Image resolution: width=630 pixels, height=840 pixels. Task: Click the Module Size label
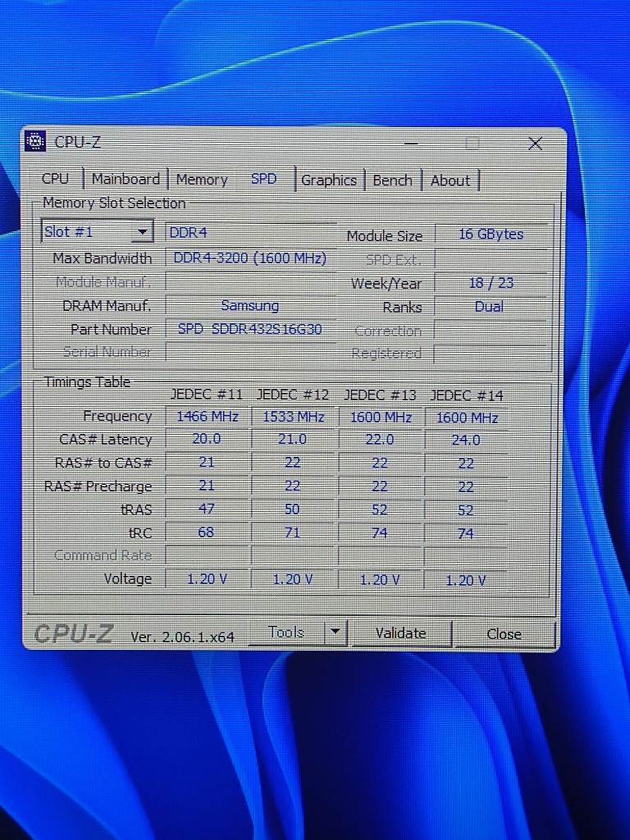pos(385,235)
